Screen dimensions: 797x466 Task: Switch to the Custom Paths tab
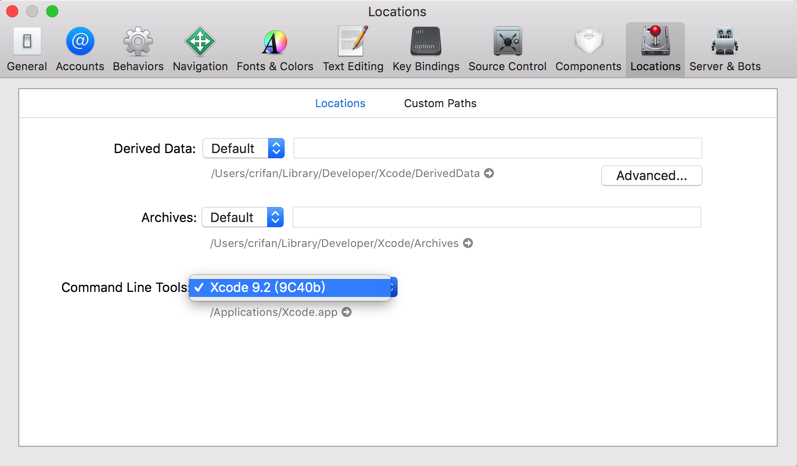(440, 103)
